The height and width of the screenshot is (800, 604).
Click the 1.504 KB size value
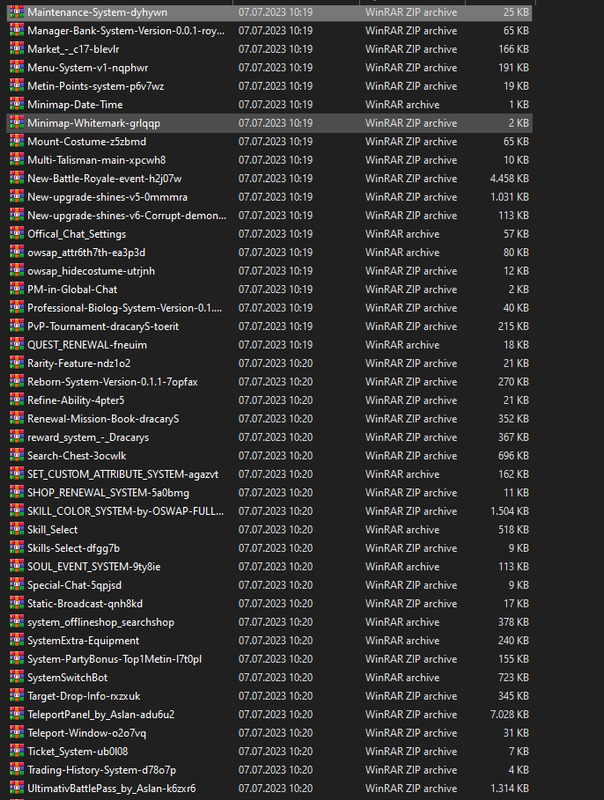click(509, 511)
